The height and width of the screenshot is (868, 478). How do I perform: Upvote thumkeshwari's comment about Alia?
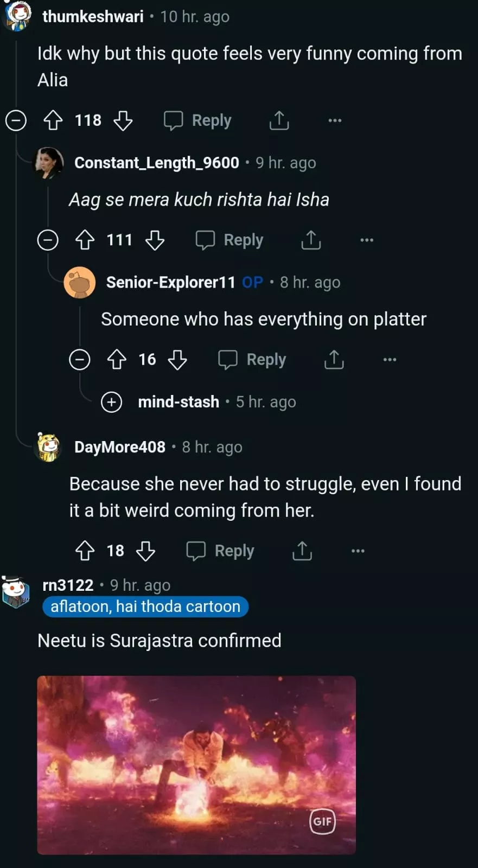53,120
